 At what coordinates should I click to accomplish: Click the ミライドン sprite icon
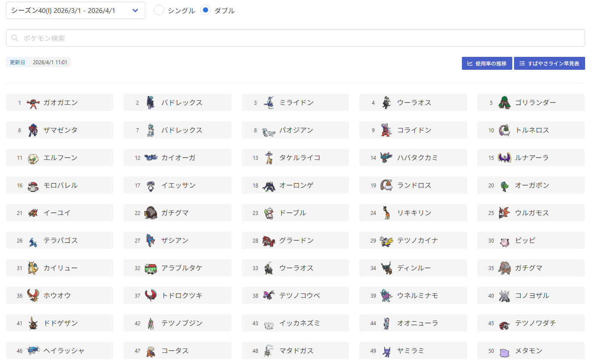269,103
